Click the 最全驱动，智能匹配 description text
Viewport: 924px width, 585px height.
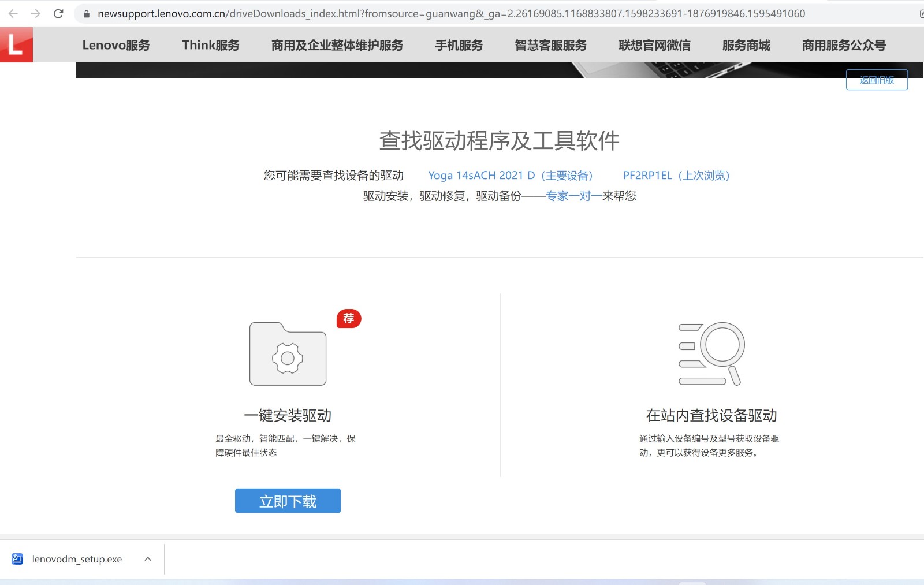pos(286,445)
